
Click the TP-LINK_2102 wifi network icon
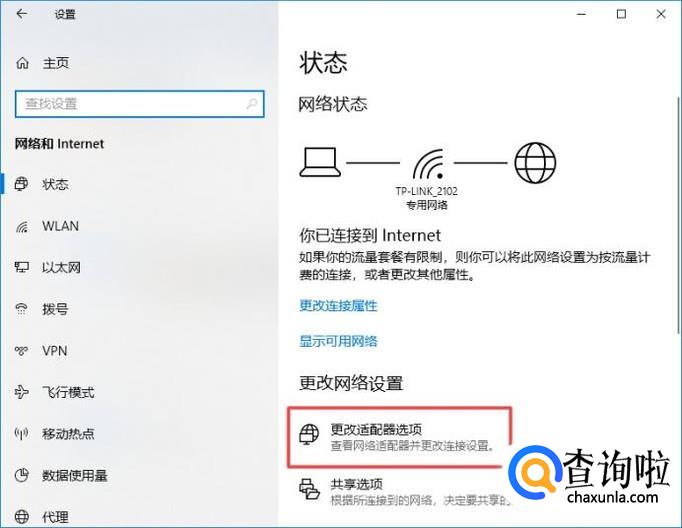click(428, 164)
